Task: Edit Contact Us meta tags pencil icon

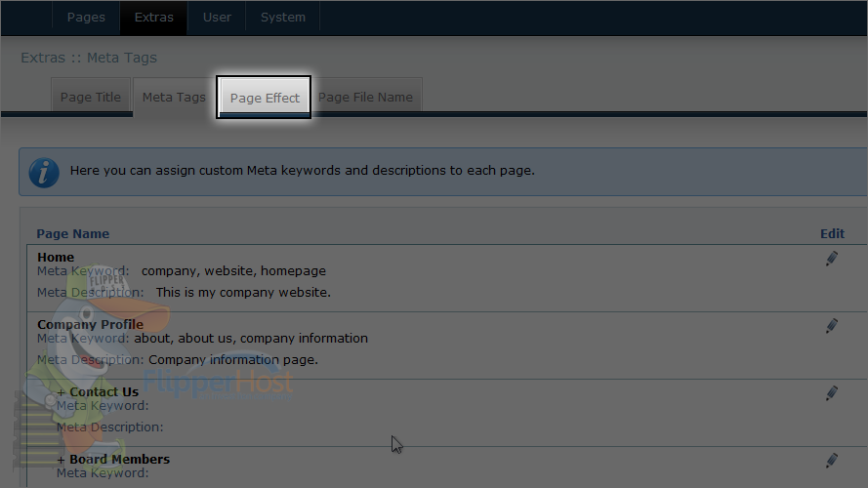Action: point(832,393)
